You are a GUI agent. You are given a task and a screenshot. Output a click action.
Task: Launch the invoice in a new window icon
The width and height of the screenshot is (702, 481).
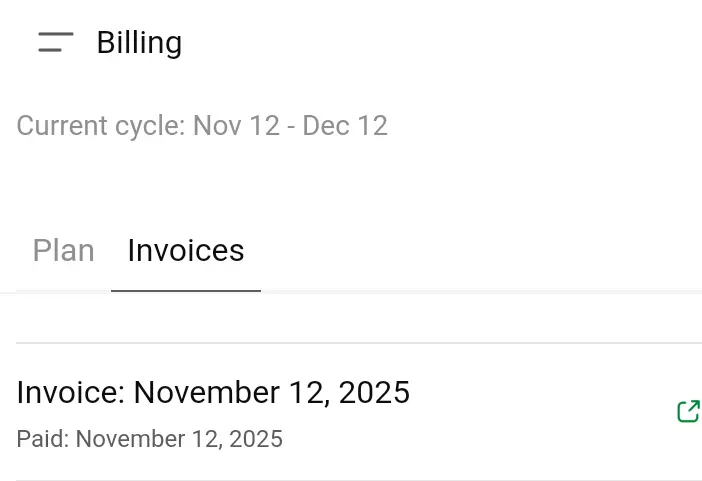[x=689, y=411]
